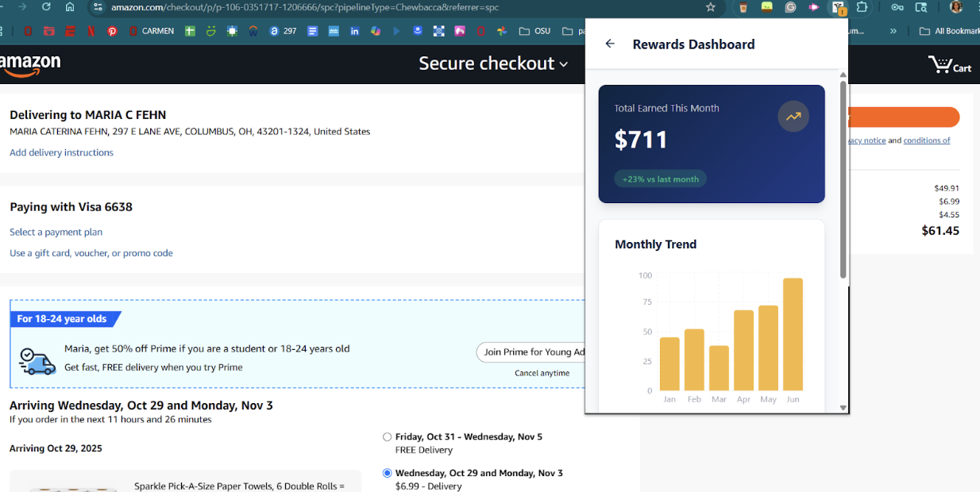Show hidden bookmarks with double chevron
The width and height of the screenshot is (980, 492).
(x=893, y=31)
